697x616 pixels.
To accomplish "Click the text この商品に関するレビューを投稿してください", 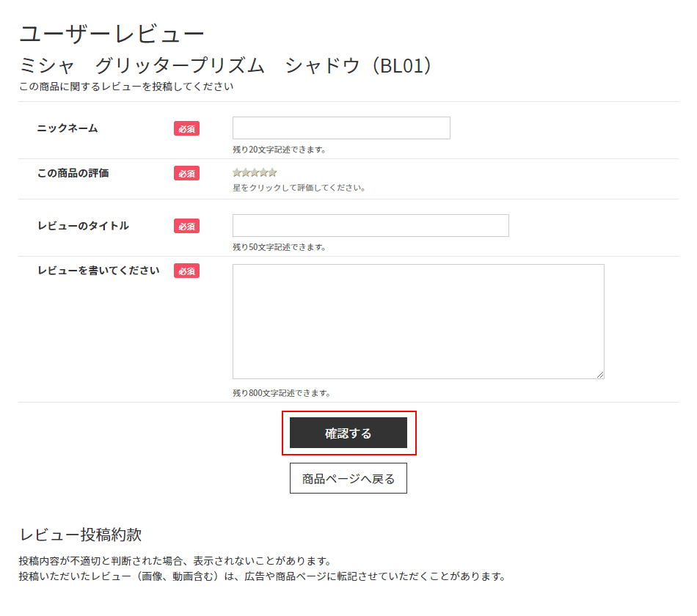I will tap(126, 87).
